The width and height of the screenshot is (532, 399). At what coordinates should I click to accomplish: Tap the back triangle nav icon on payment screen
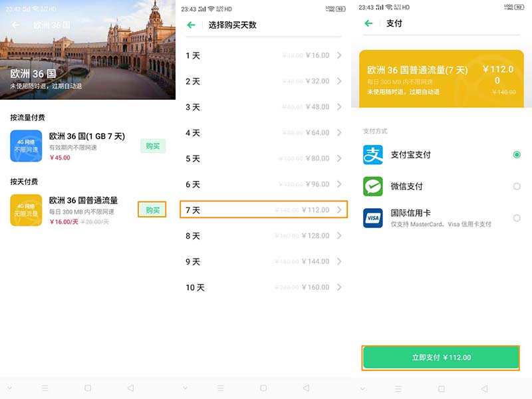(x=485, y=388)
